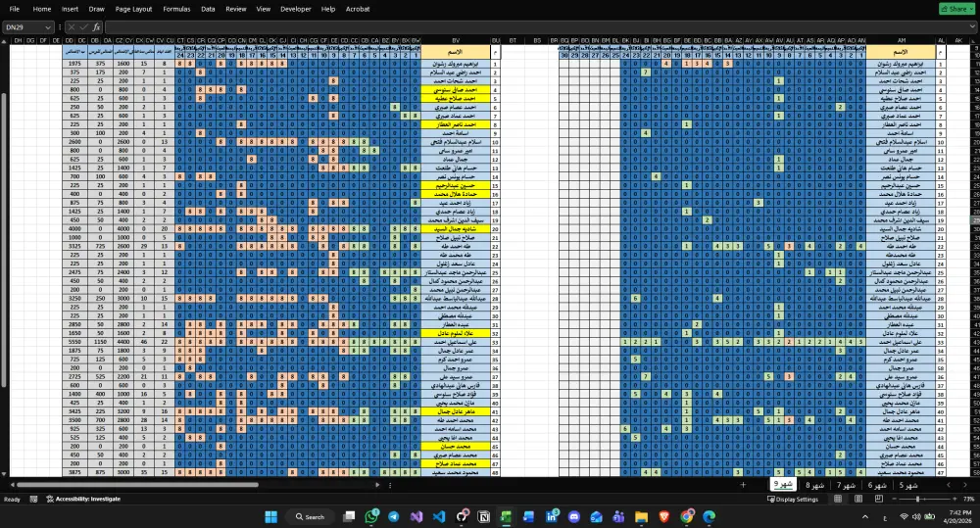The width and height of the screenshot is (980, 528).
Task: Open WhatsApp from the taskbar
Action: pyautogui.click(x=371, y=517)
